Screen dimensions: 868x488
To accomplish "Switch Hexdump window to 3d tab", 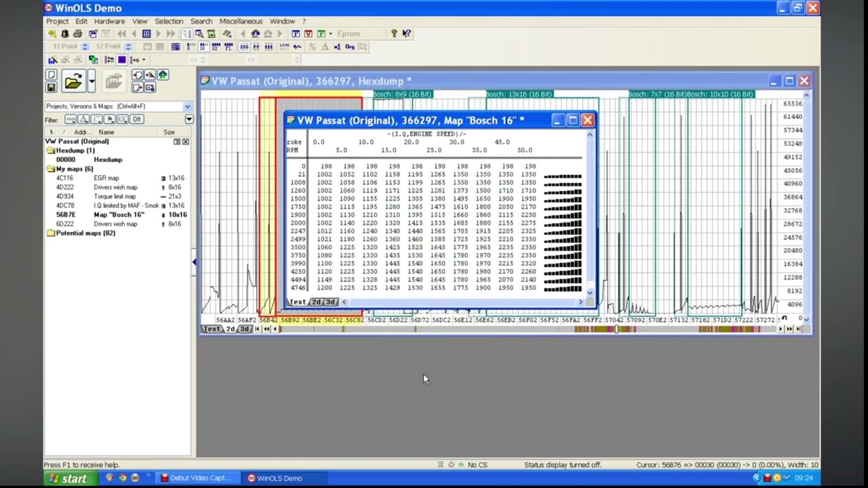I will pyautogui.click(x=245, y=329).
